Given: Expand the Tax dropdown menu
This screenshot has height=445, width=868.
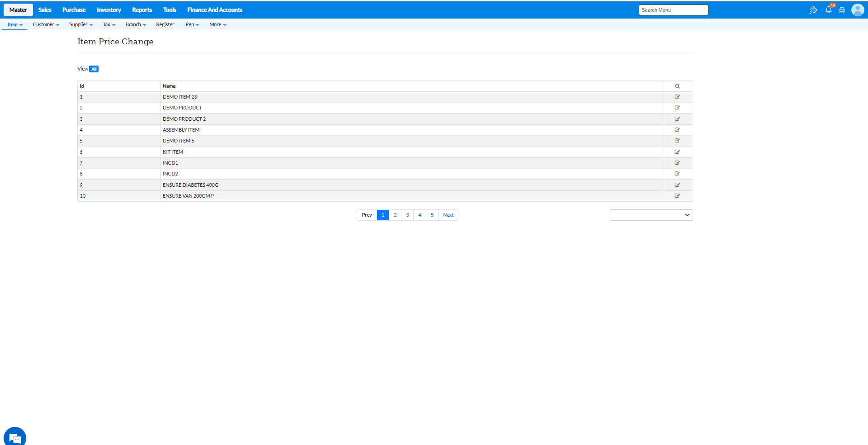Looking at the screenshot, I should 109,24.
